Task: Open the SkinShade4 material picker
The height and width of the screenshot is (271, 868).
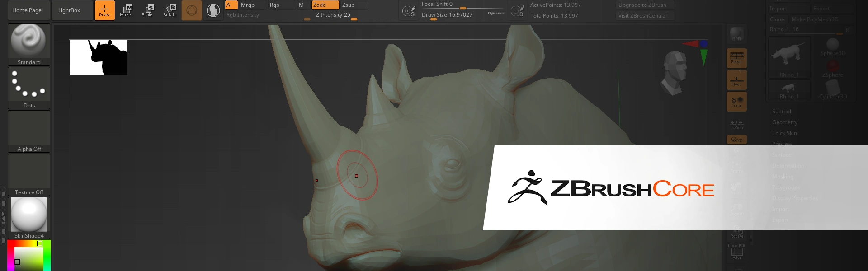Action: click(x=29, y=218)
